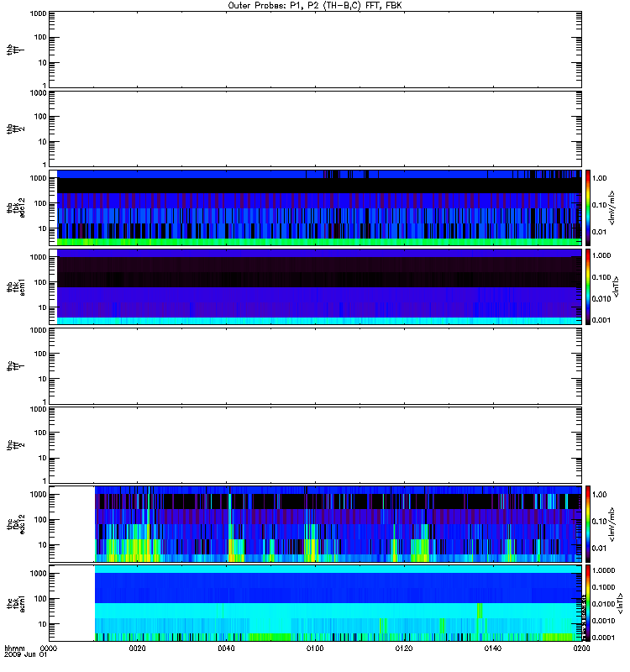Click the 0200 time axis label
630x672 pixels.
tap(580, 649)
